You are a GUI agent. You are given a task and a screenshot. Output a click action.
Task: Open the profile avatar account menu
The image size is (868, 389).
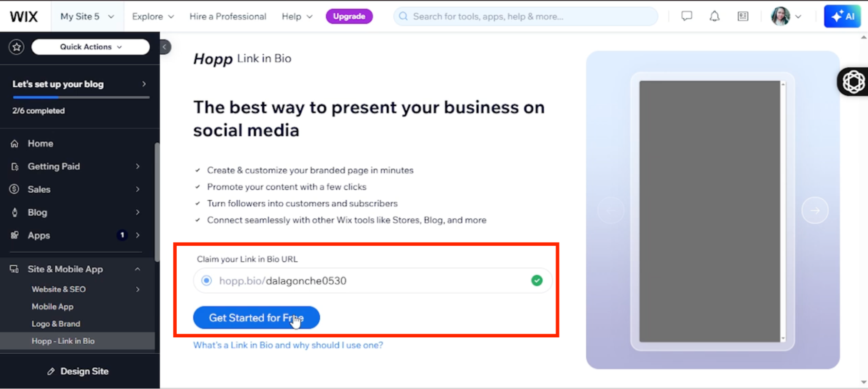click(x=785, y=16)
